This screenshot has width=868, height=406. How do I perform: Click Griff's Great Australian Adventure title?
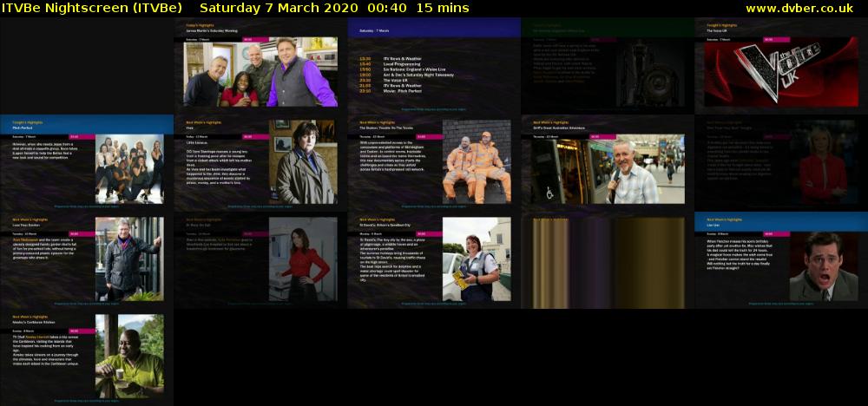[559, 128]
